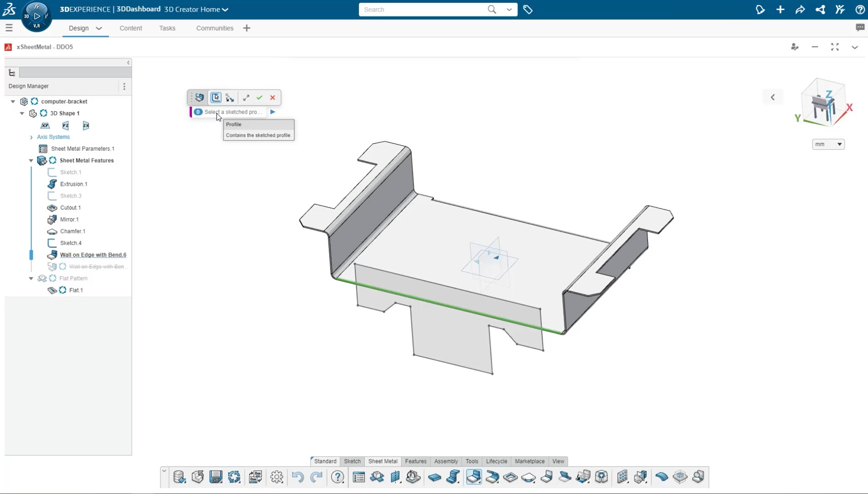Advance to next step with blue play arrow
Viewport: 868px width, 494px height.
[273, 112]
